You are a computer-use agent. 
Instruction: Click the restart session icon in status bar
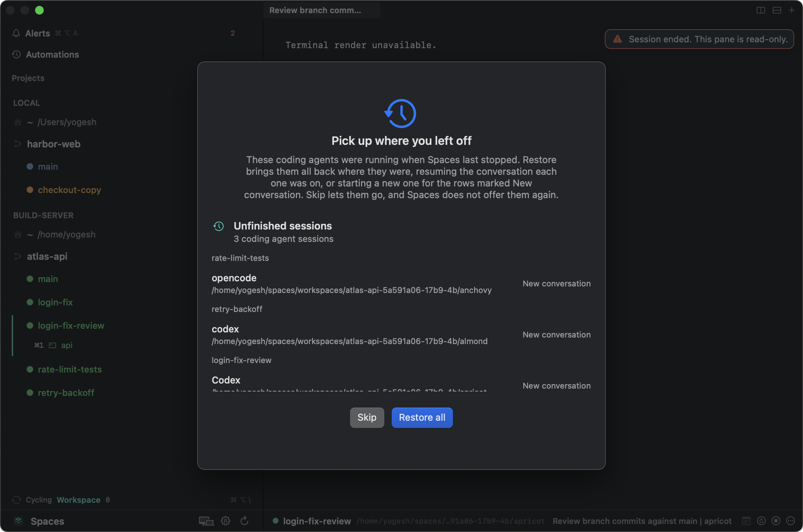pos(761,521)
